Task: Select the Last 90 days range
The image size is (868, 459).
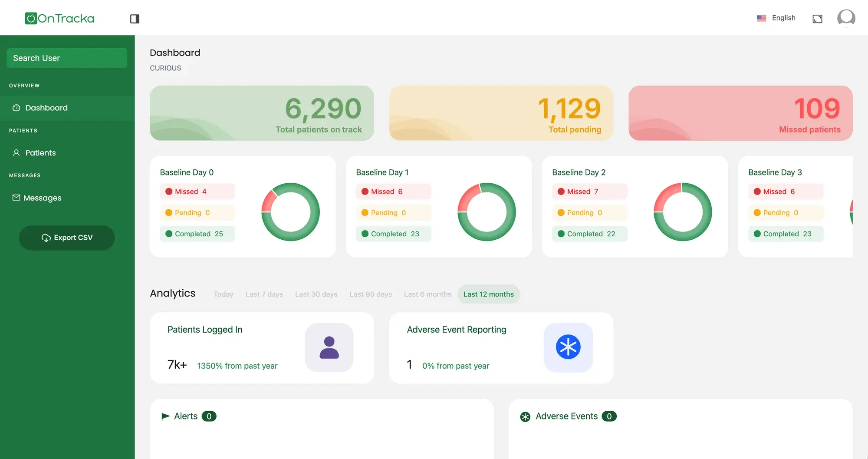Action: click(x=371, y=294)
